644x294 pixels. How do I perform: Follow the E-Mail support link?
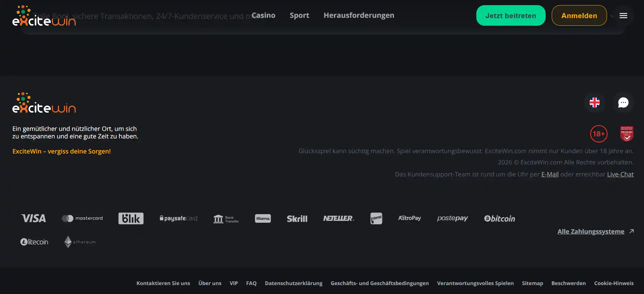(550, 174)
